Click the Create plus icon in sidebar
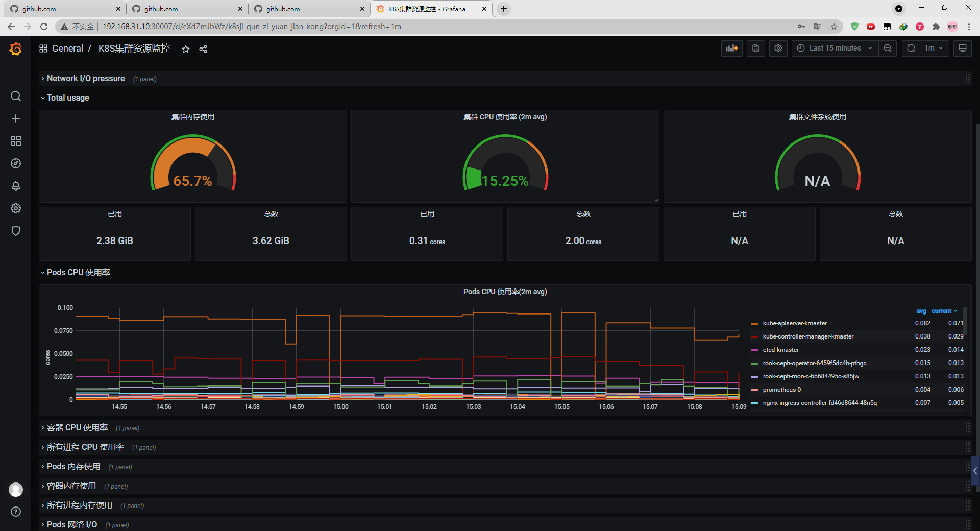The width and height of the screenshot is (980, 531). 16,118
